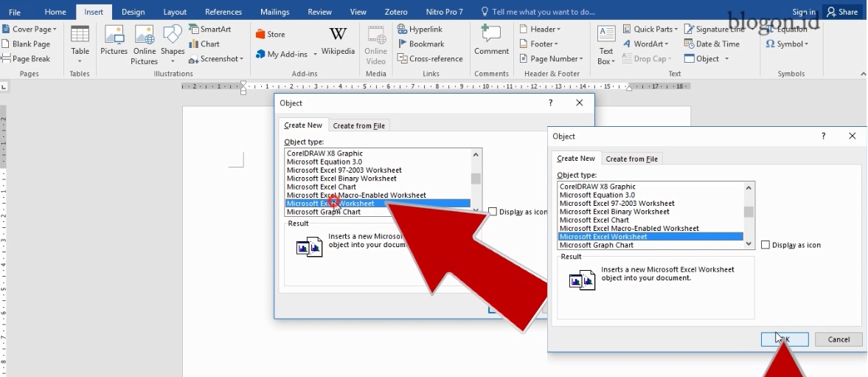
Task: Select Microsoft Excel Binary Worksheet in back dialog
Action: 341,179
